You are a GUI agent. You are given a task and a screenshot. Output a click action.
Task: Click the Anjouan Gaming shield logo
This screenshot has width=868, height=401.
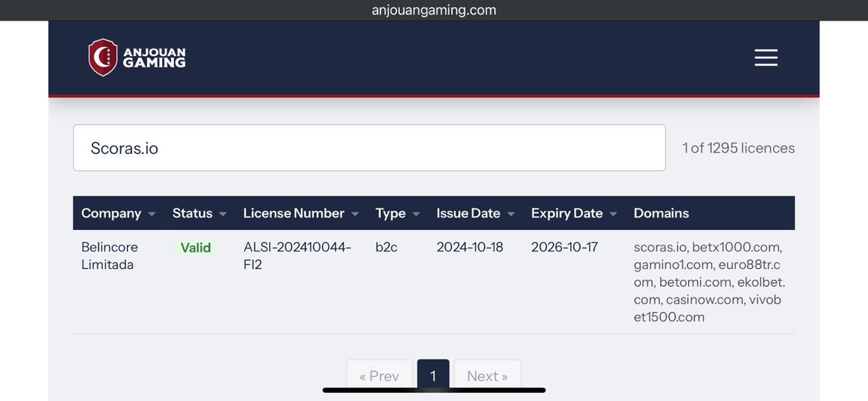(103, 57)
